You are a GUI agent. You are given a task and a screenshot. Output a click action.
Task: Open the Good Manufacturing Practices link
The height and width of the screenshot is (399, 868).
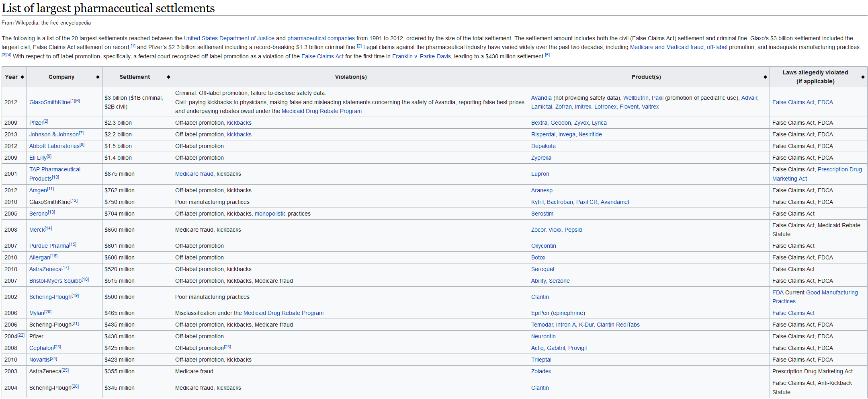point(815,297)
